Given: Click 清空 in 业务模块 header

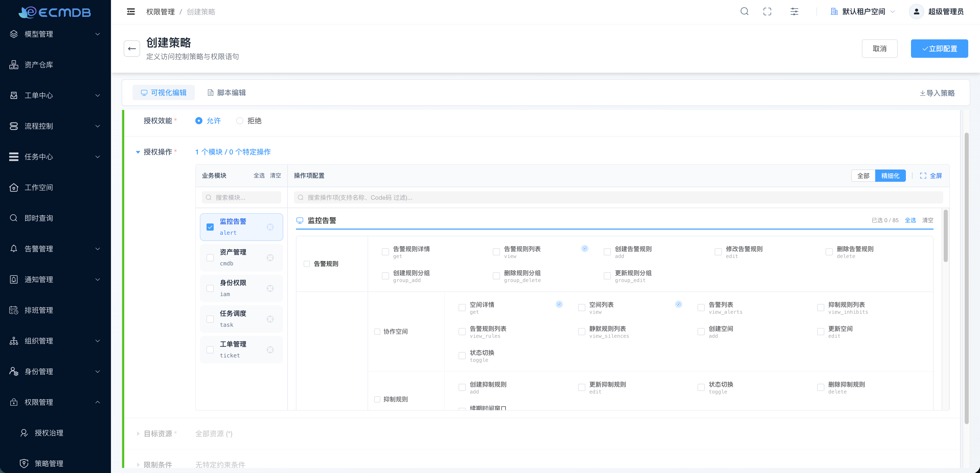Looking at the screenshot, I should (276, 176).
